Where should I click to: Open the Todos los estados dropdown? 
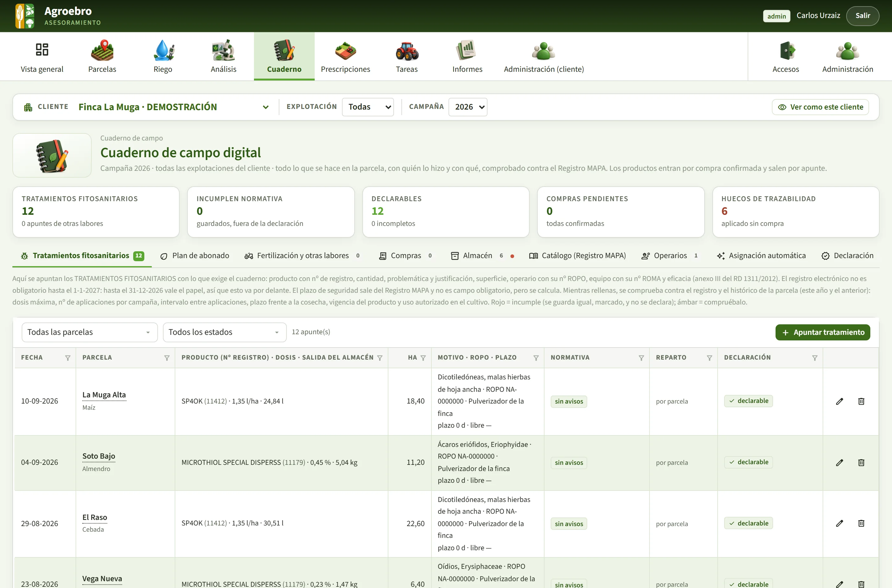pyautogui.click(x=225, y=332)
